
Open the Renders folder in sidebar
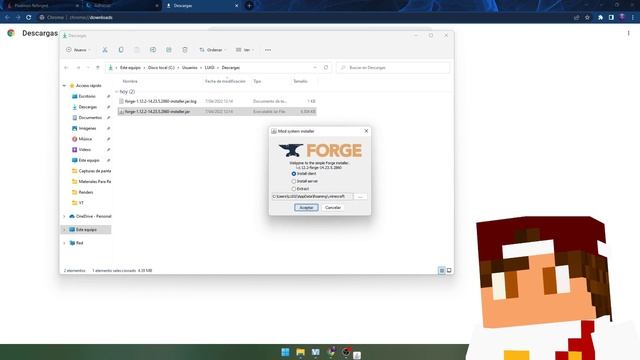(85, 192)
